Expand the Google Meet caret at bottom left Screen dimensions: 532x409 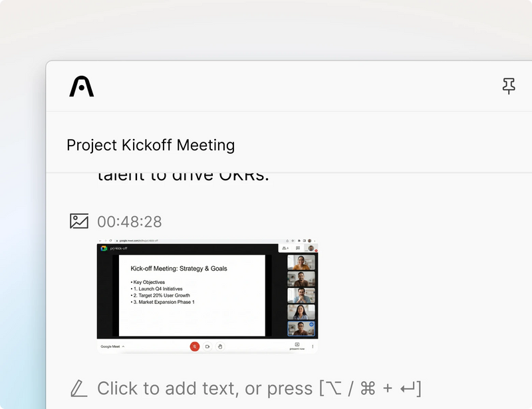point(123,346)
